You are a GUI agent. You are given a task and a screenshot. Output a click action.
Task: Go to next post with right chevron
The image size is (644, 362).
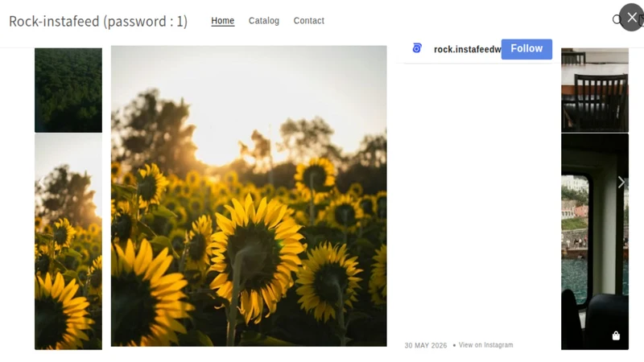coord(621,183)
